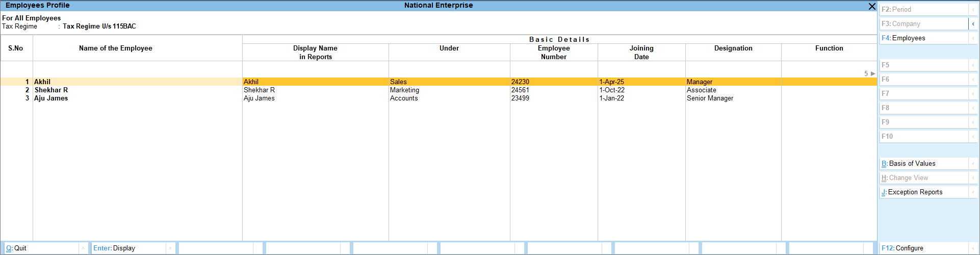Expand the chevron next to F2: Period
This screenshot has height=255, width=980.
(973, 10)
